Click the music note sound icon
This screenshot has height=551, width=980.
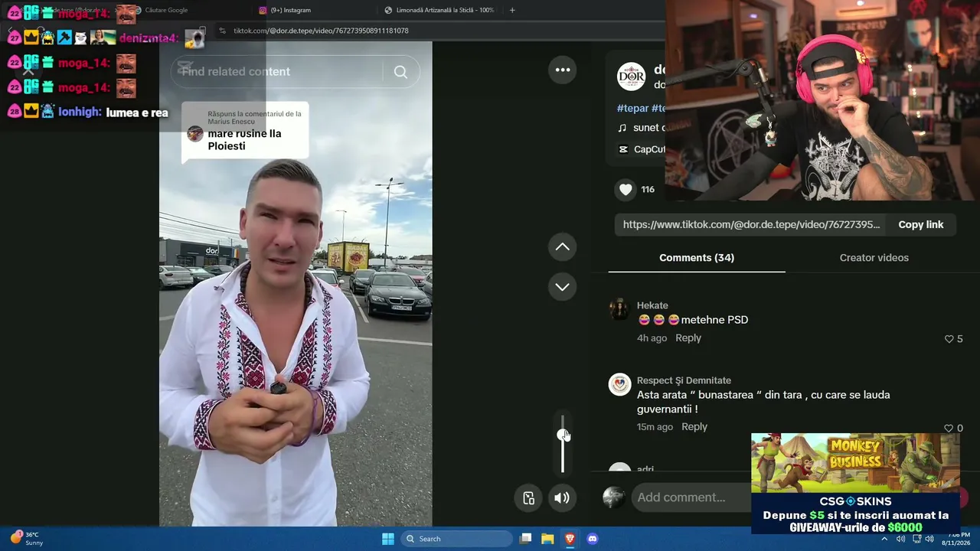coord(622,128)
